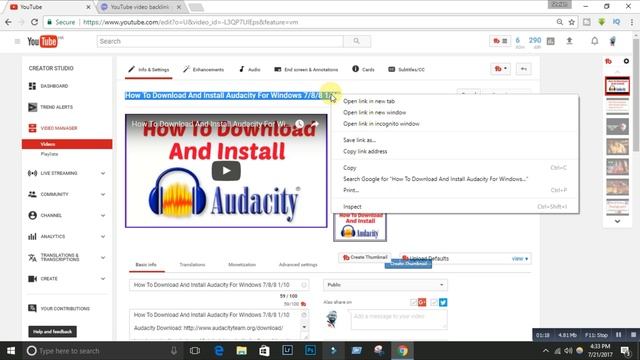Open the Monetization tab

pos(242,264)
